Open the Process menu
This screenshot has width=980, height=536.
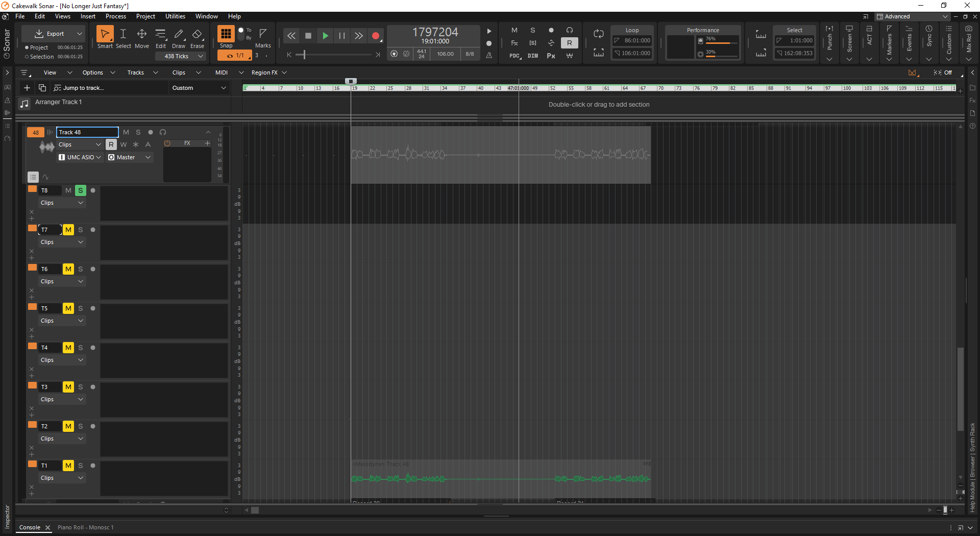coord(116,16)
